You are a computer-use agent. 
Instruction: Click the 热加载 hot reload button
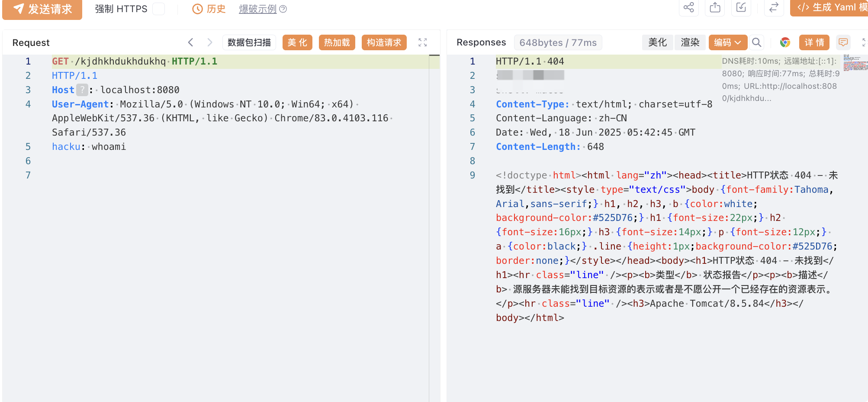tap(337, 42)
